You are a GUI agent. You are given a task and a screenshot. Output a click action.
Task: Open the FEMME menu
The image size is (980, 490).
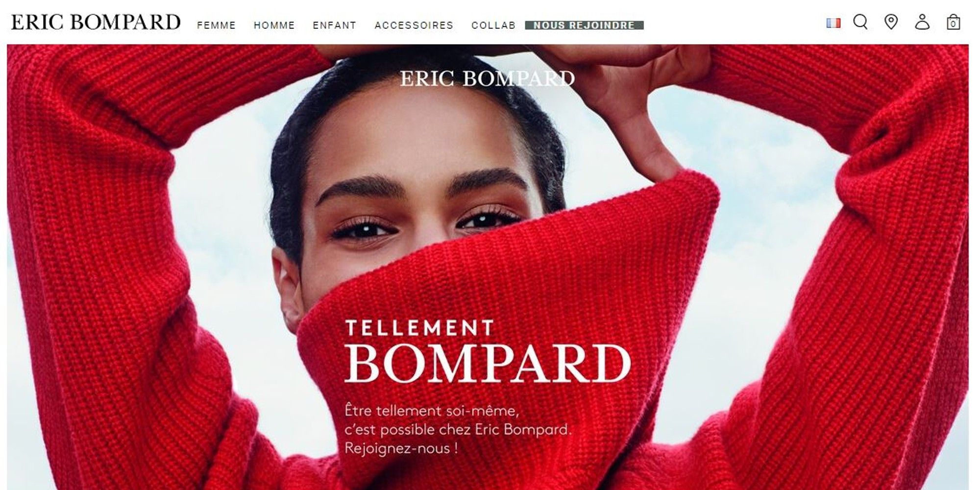click(216, 25)
